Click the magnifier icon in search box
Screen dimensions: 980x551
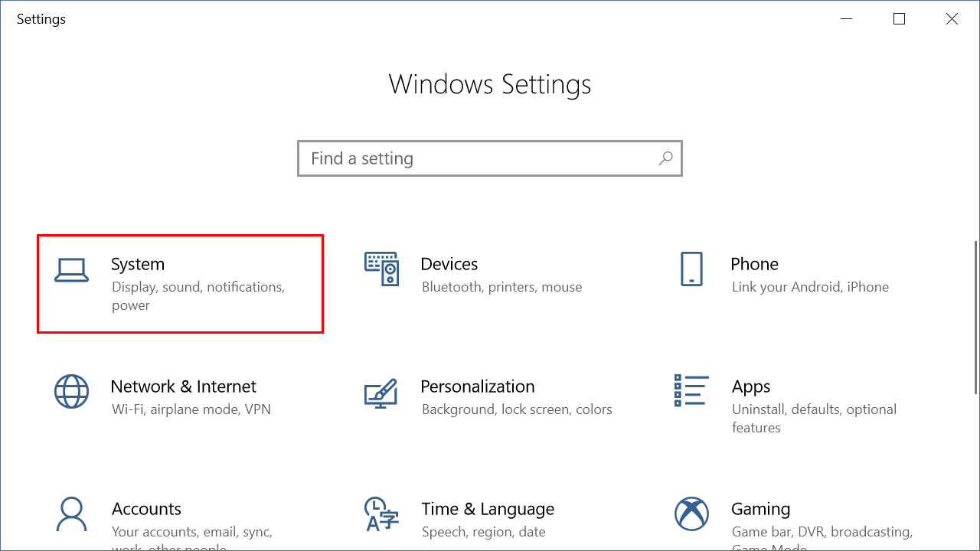pos(665,158)
